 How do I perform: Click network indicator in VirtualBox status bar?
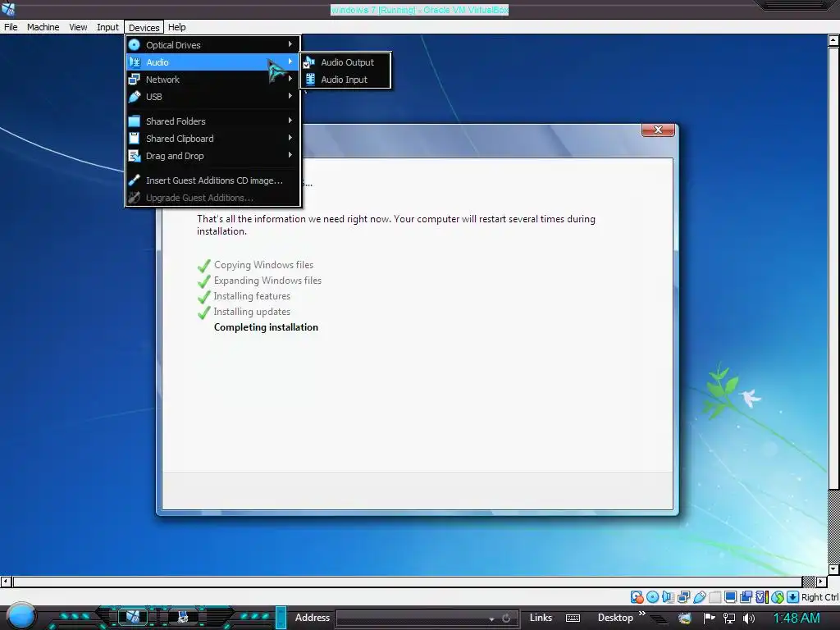click(x=683, y=597)
